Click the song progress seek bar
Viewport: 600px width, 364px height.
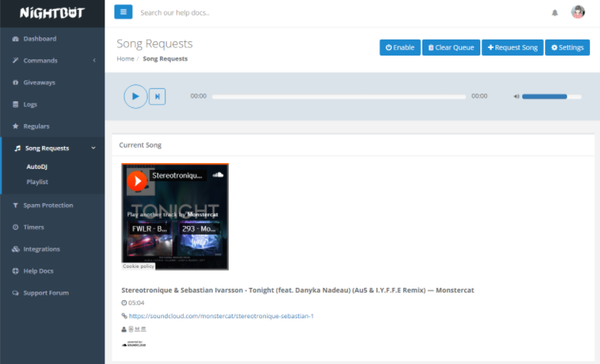pos(339,97)
